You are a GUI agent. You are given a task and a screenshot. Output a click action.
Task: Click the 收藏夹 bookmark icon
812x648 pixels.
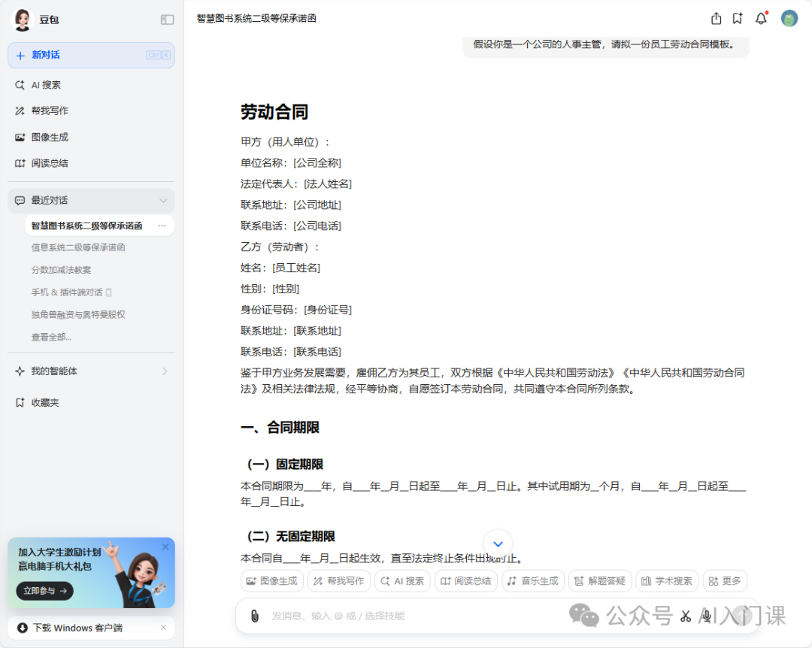click(20, 402)
